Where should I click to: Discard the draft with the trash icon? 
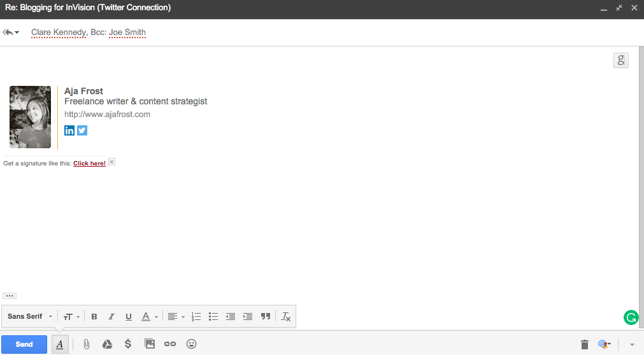pos(585,344)
